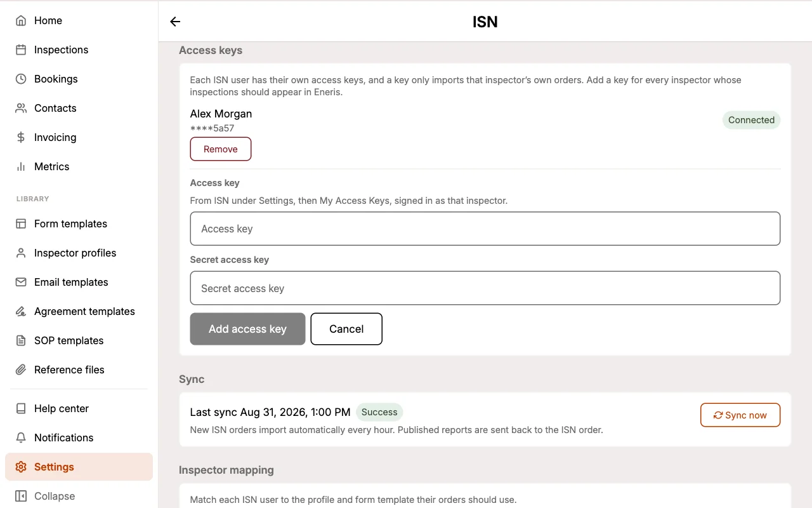The image size is (812, 508).
Task: Click the Home house icon
Action: (x=21, y=20)
